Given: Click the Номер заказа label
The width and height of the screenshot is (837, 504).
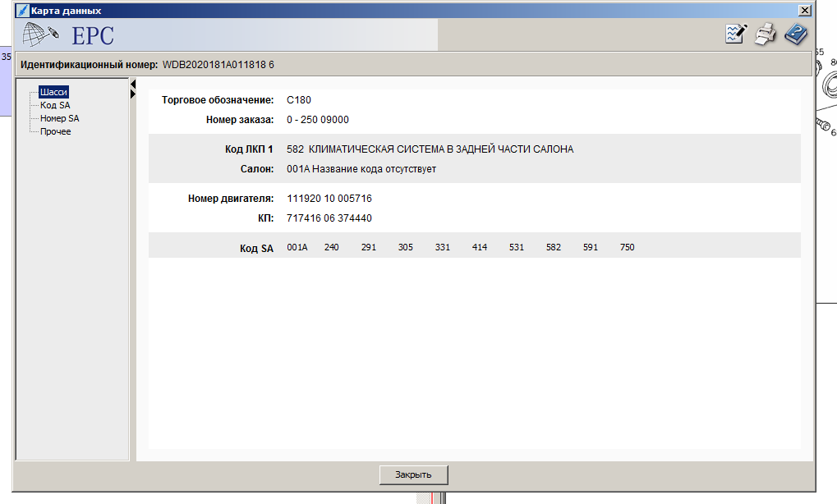Looking at the screenshot, I should [240, 120].
